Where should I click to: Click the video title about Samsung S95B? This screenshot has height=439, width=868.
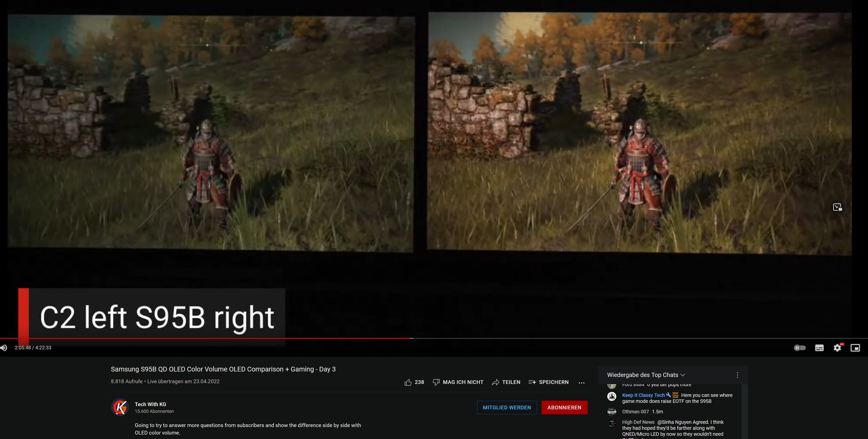[x=223, y=369]
